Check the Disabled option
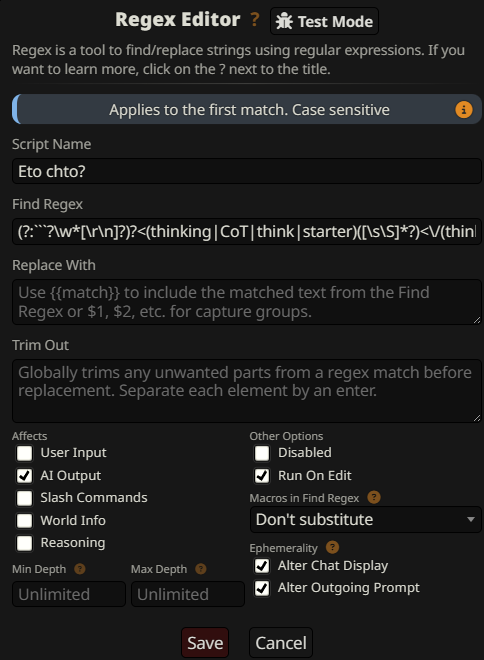Screen dimensions: 484x660 262,453
